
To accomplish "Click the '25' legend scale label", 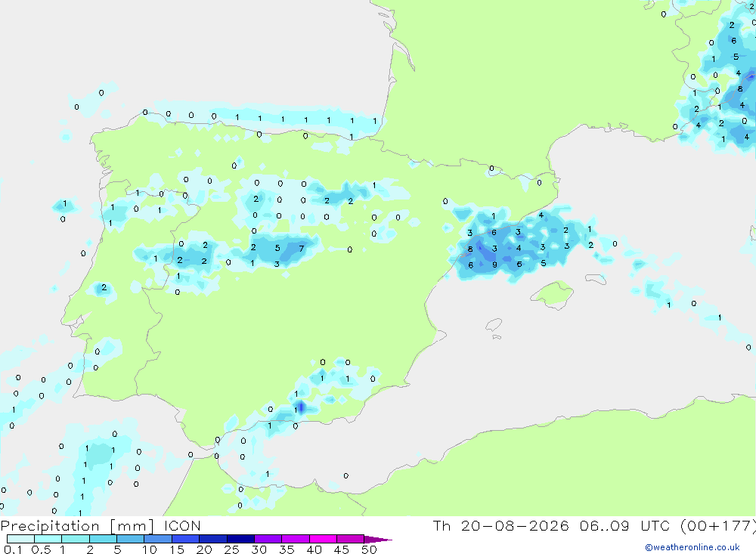I will 231,549.
